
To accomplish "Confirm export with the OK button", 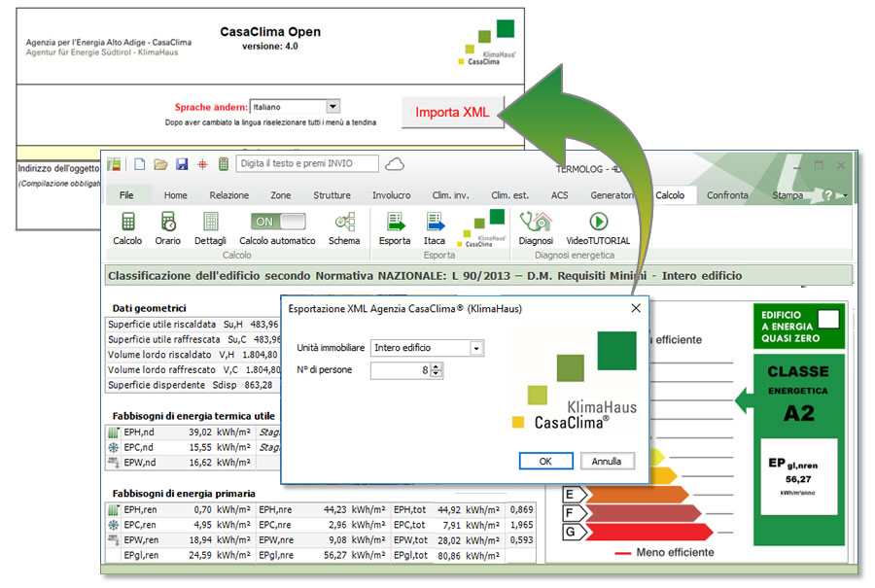I will [x=545, y=461].
